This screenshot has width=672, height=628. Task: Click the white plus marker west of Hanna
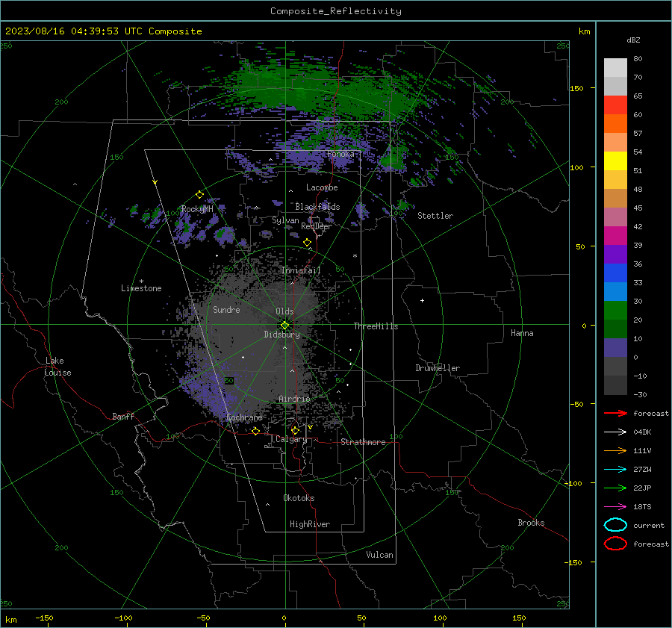click(x=422, y=300)
